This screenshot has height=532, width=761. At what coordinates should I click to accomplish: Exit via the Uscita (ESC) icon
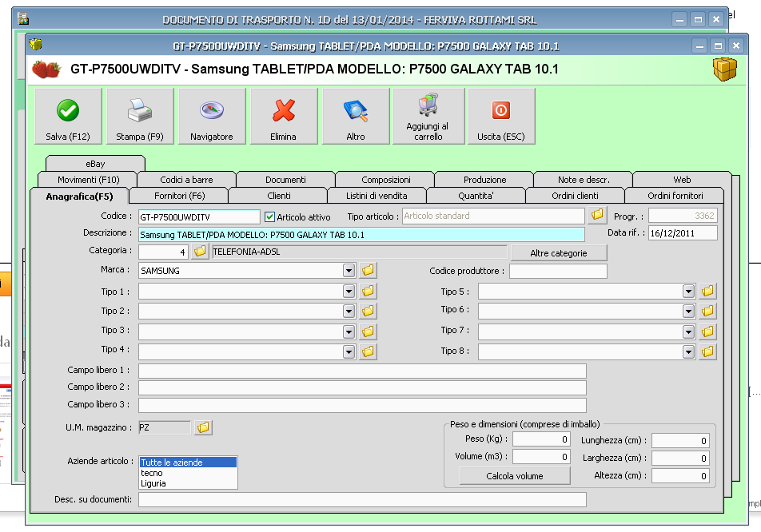[x=500, y=110]
